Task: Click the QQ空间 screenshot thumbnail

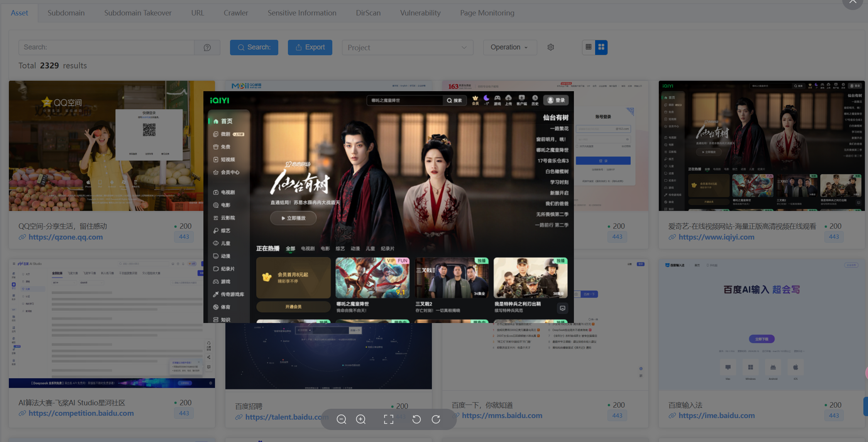Action: 106,146
